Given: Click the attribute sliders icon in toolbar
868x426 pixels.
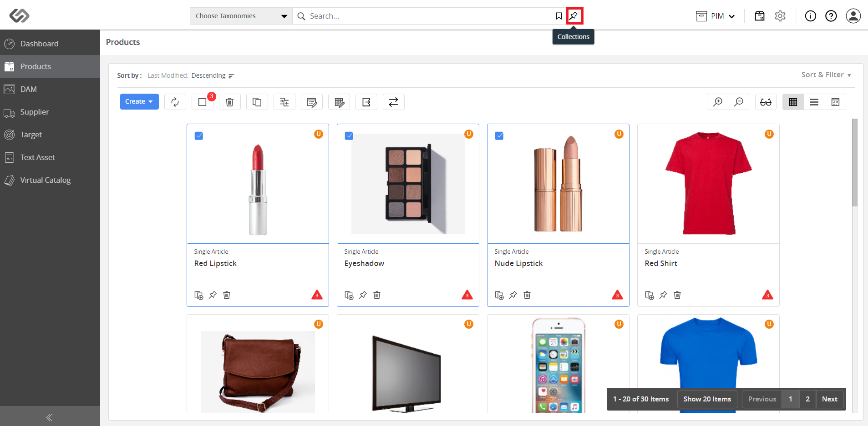Looking at the screenshot, I should [284, 102].
